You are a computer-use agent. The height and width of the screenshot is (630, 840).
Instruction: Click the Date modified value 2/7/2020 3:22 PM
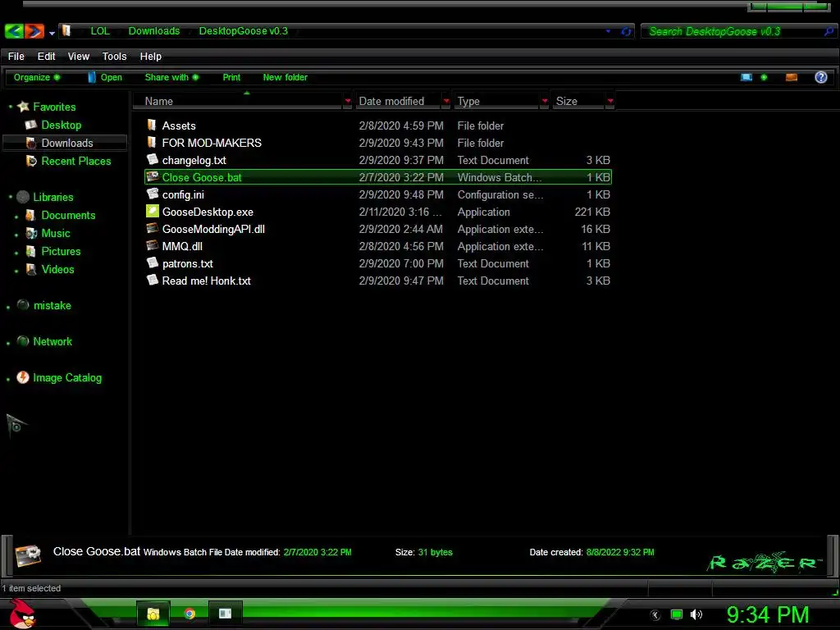[317, 552]
